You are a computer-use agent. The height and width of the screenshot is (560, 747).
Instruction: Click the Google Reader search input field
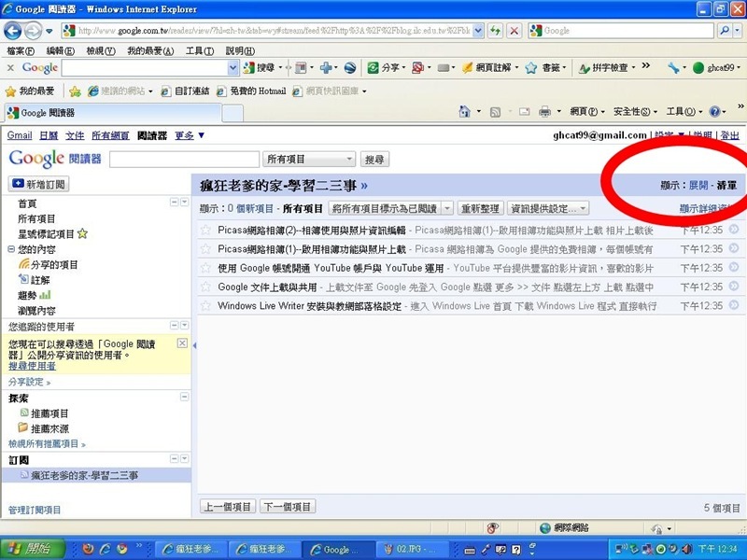point(184,159)
